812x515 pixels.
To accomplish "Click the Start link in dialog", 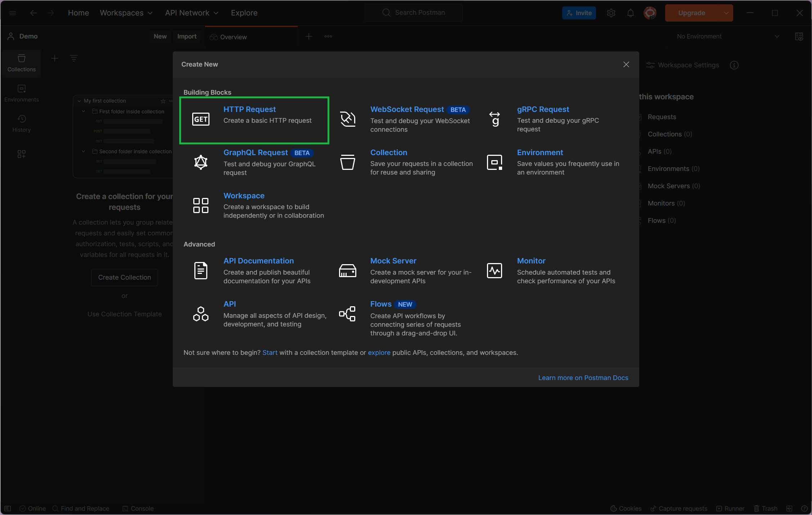I will 270,353.
